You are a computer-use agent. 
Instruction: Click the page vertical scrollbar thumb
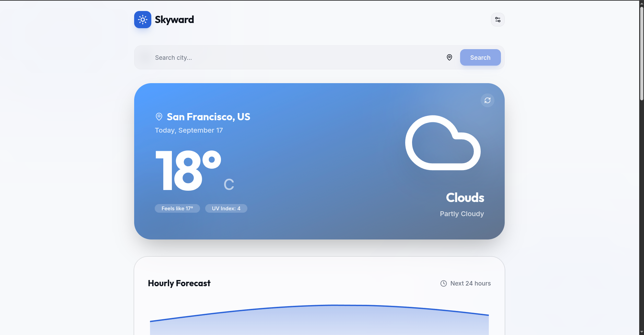pos(642,53)
